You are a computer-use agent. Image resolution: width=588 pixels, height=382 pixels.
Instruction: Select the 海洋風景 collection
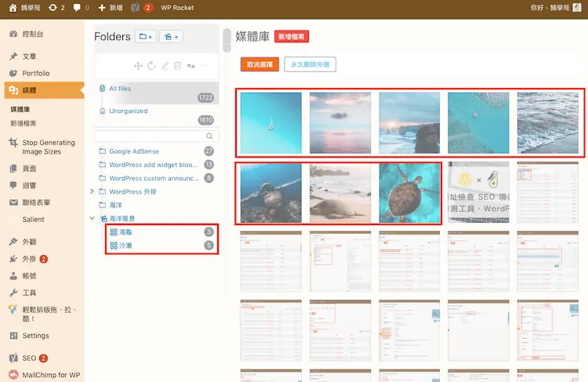tap(122, 218)
